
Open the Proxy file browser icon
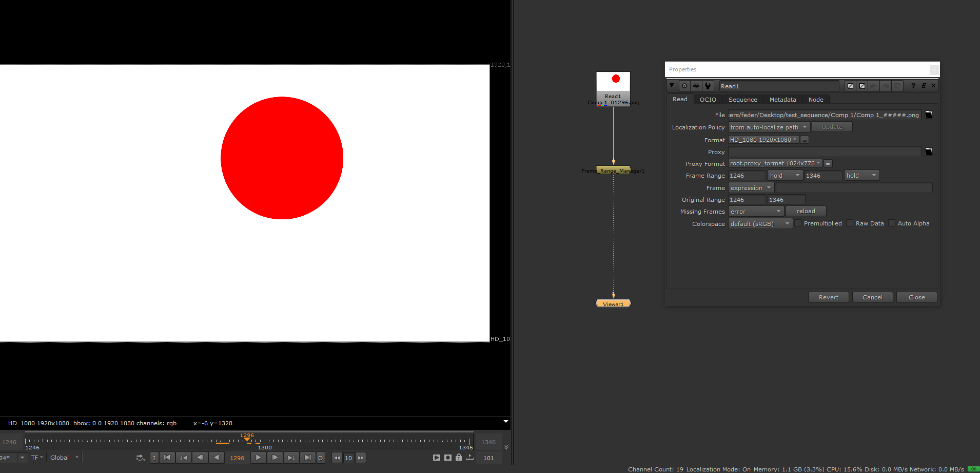[928, 152]
